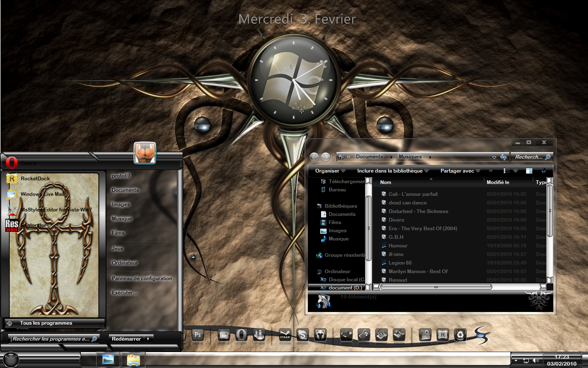The height and width of the screenshot is (368, 588).
Task: Show hidden tray icons arrow
Action: click(516, 360)
